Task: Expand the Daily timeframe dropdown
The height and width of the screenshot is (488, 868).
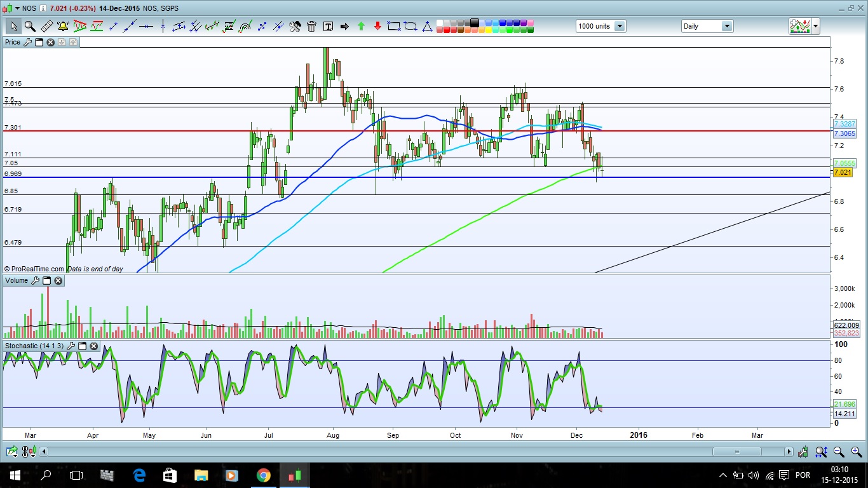Action: click(x=726, y=26)
